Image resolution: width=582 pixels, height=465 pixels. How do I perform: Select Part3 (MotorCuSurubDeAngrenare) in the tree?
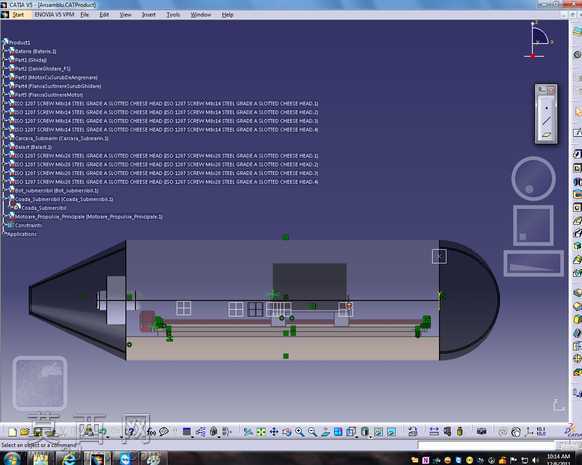point(56,77)
